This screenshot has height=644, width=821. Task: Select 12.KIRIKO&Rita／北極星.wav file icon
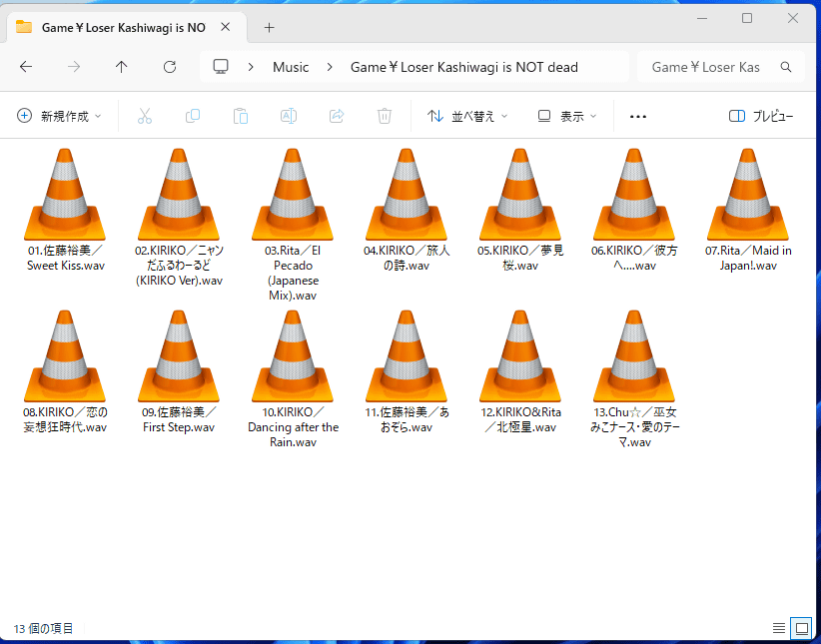[520, 356]
